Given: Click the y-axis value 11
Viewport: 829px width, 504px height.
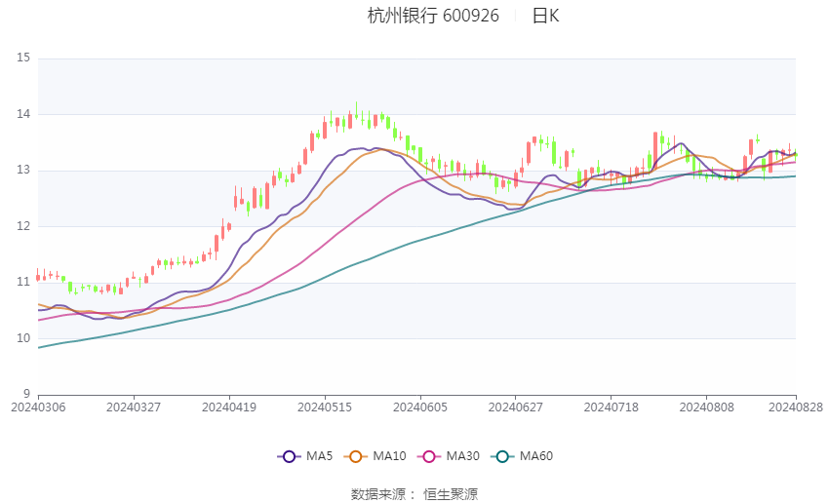Looking at the screenshot, I should (x=23, y=282).
